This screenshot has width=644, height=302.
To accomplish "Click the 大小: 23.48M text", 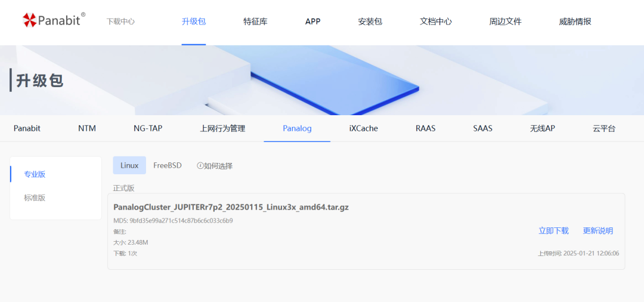I will point(131,242).
